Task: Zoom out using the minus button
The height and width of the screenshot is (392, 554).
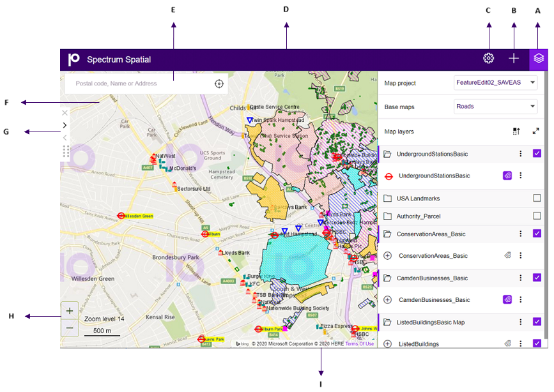Action: 70,328
